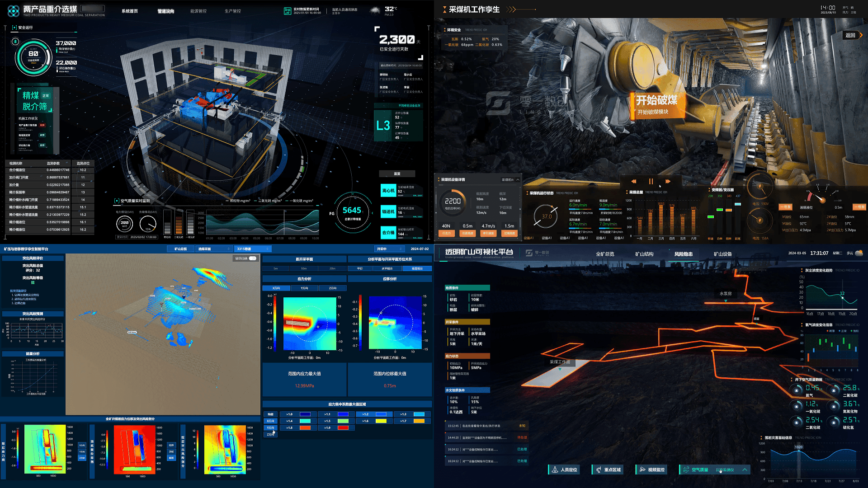Viewport: 868px width, 488px height.
Task: Toggle the 显示山体 mountain display switch
Action: 252,258
